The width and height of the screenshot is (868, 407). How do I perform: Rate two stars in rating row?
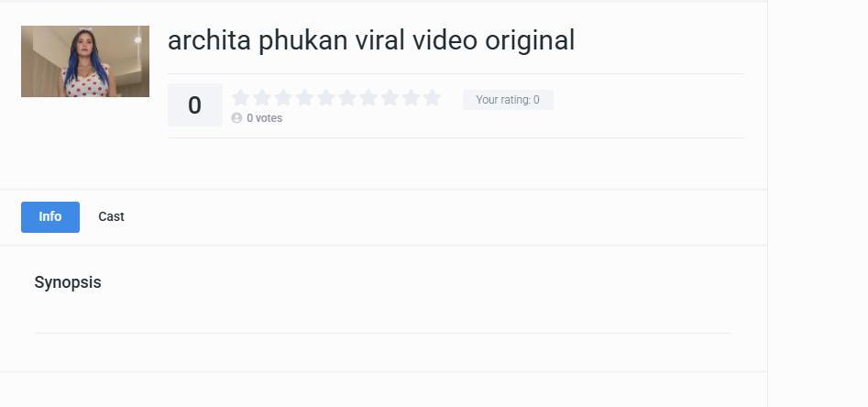tap(262, 98)
